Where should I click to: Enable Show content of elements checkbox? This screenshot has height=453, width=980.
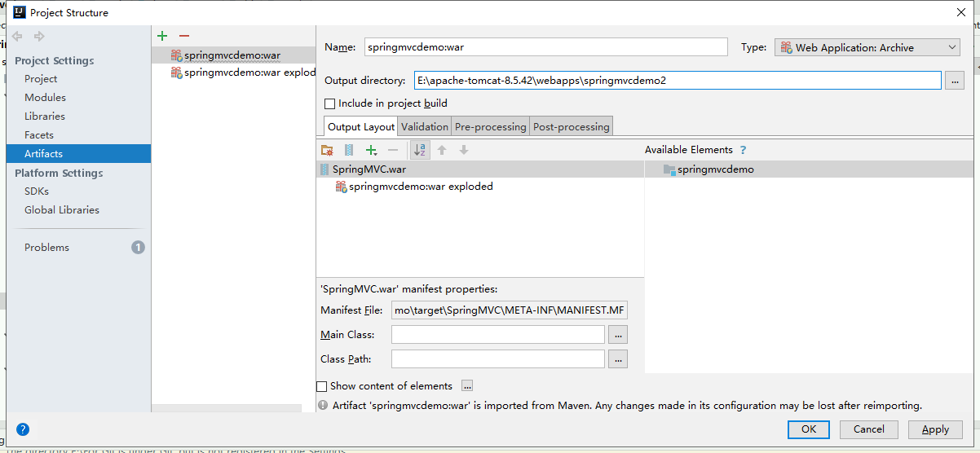(322, 386)
